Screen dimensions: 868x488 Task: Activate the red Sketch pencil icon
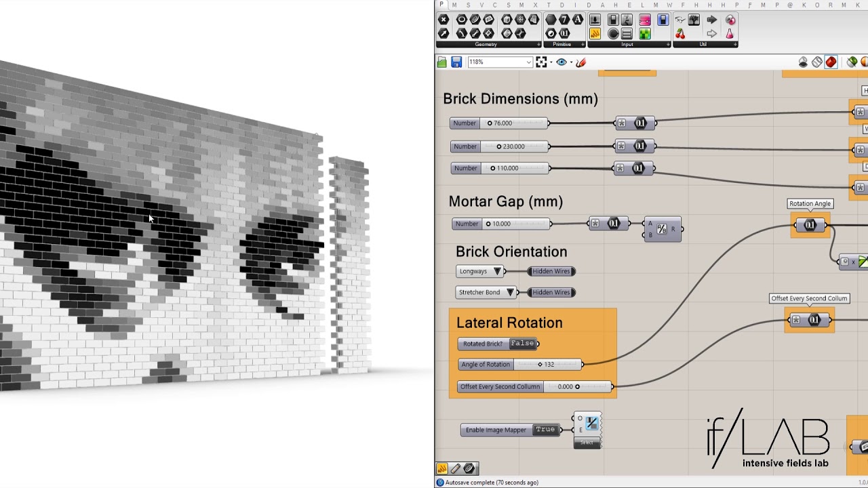581,62
